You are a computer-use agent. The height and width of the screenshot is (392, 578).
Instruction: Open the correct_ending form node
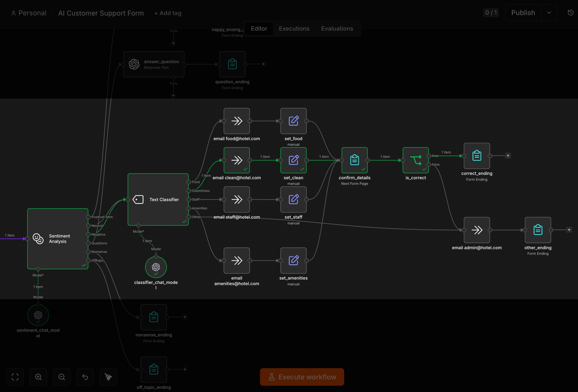(477, 156)
